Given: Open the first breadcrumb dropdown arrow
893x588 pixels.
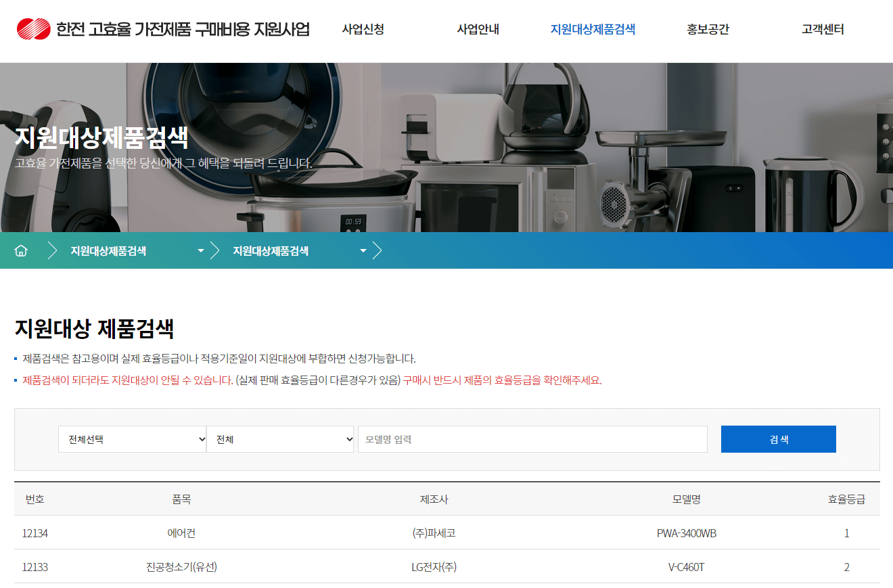Looking at the screenshot, I should tap(200, 250).
